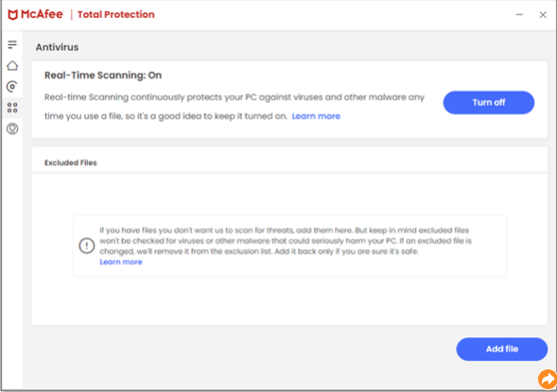Click the excluded files warning message box
The height and width of the screenshot is (392, 557).
(289, 246)
